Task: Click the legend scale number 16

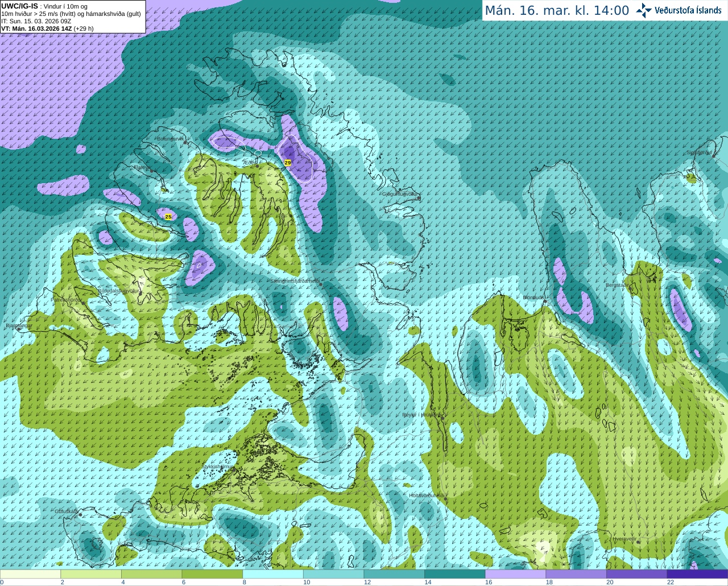Action: point(489,582)
